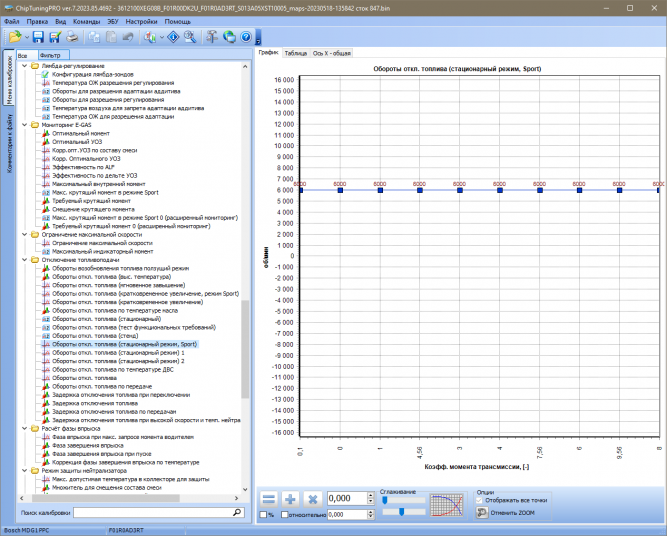Toggle the относительно checkbox
667x536 pixels.
point(285,515)
